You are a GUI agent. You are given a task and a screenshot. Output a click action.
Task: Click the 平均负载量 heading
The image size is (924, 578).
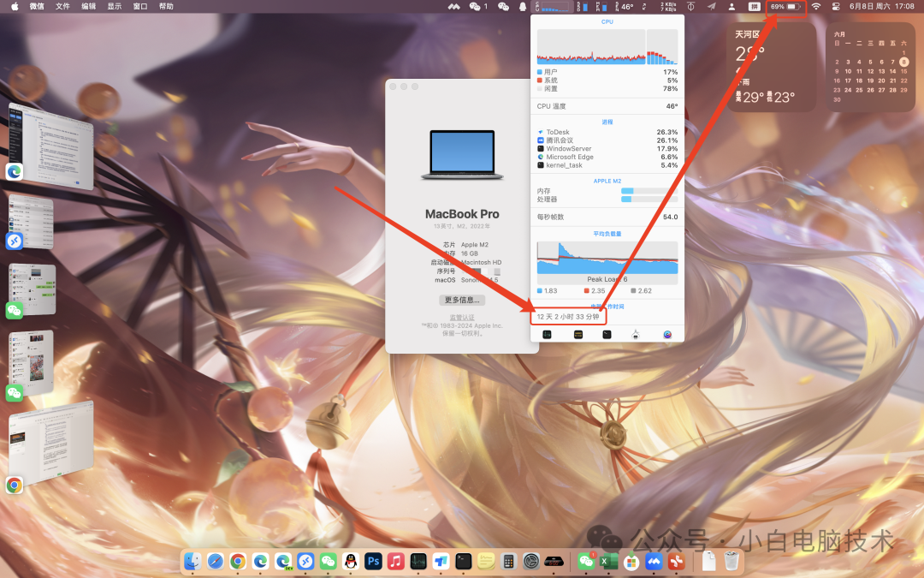(607, 234)
